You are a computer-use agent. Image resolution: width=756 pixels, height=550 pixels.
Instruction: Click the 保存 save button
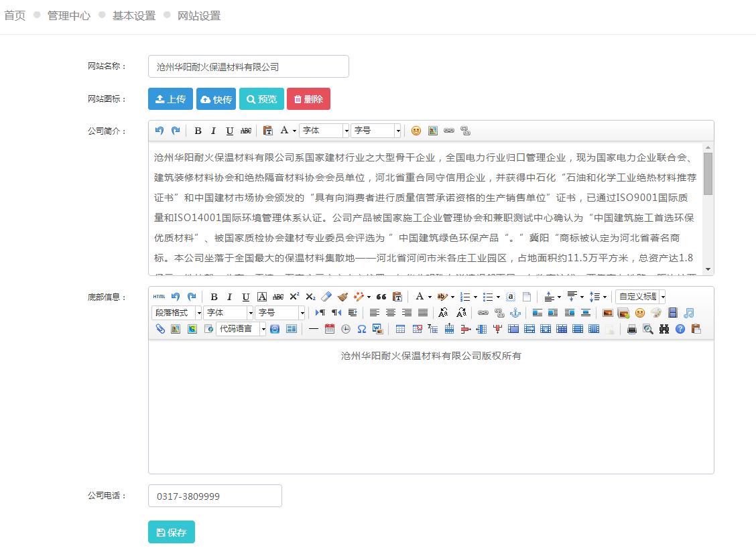[172, 532]
